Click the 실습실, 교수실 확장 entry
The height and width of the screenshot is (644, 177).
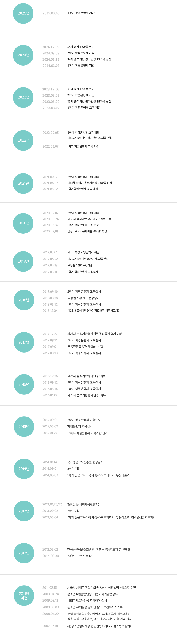pos(79,556)
